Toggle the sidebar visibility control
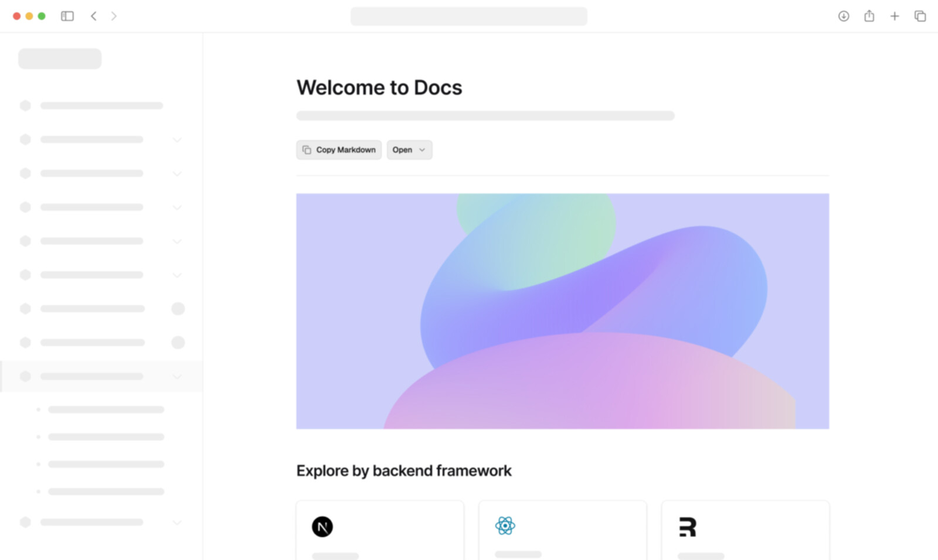938x560 pixels. [x=67, y=16]
